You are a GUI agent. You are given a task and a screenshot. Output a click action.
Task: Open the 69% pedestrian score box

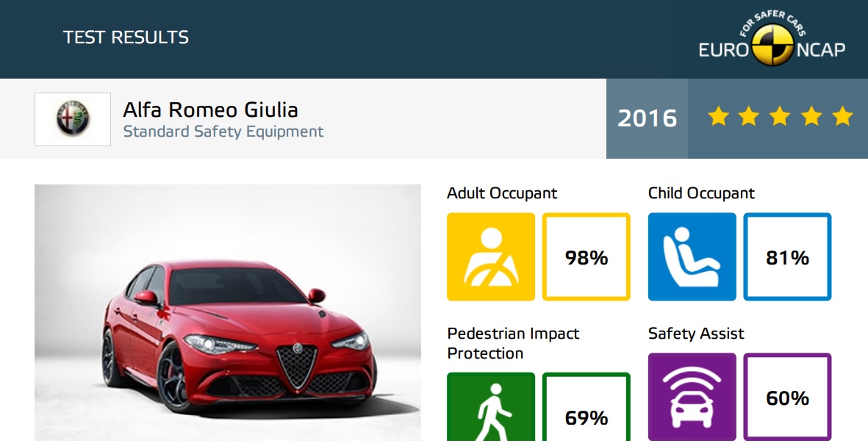coord(587,407)
